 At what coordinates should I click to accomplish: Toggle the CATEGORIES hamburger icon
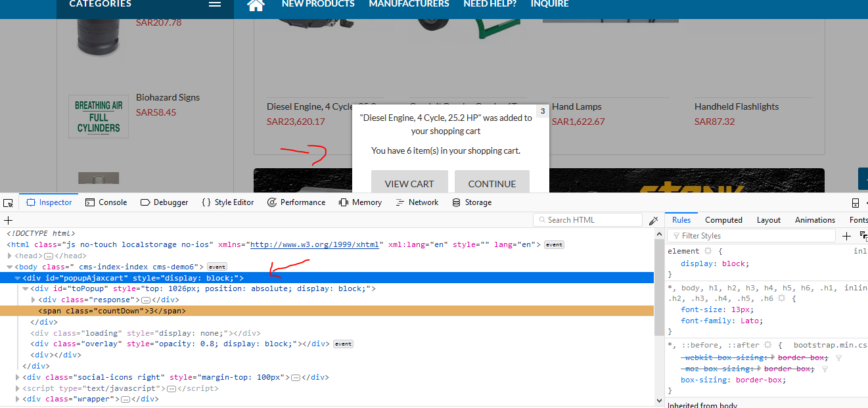pyautogui.click(x=215, y=4)
